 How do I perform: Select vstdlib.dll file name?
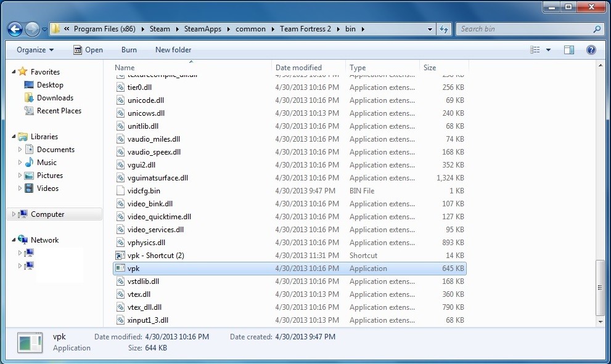click(143, 281)
